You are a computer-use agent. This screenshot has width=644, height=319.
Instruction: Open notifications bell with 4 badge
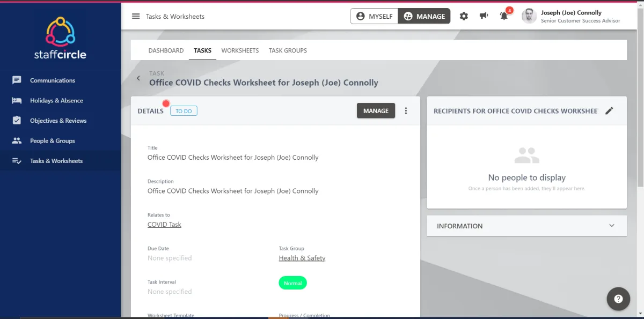tap(504, 16)
